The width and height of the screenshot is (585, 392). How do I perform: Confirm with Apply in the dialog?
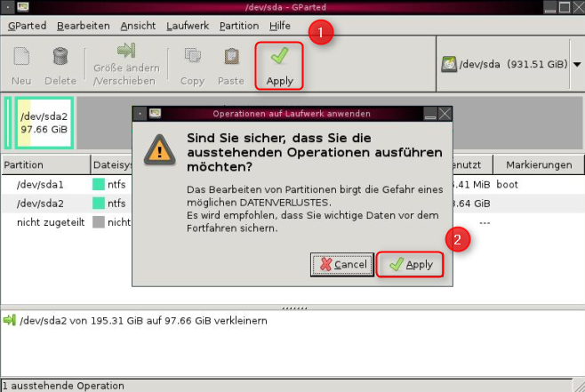tap(410, 264)
